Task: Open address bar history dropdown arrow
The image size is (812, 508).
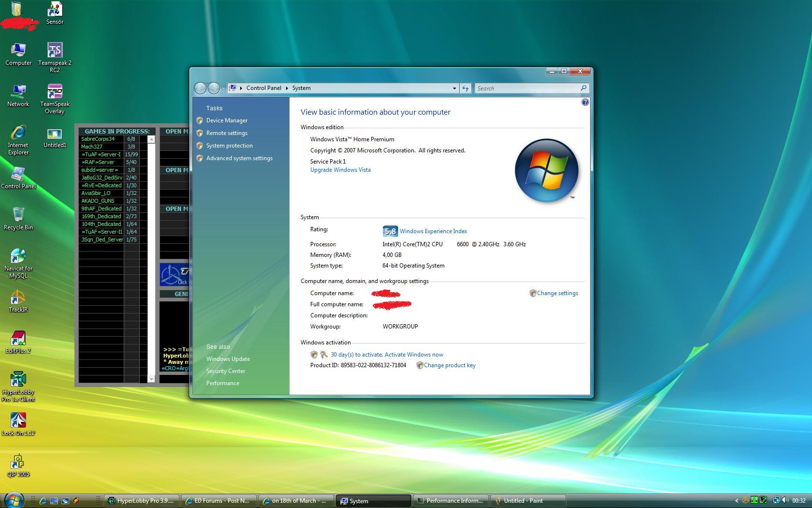Action: tap(454, 88)
